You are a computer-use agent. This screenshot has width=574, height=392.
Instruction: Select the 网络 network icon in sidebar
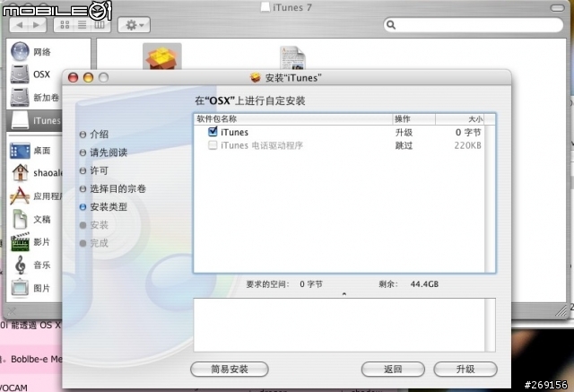[x=20, y=52]
